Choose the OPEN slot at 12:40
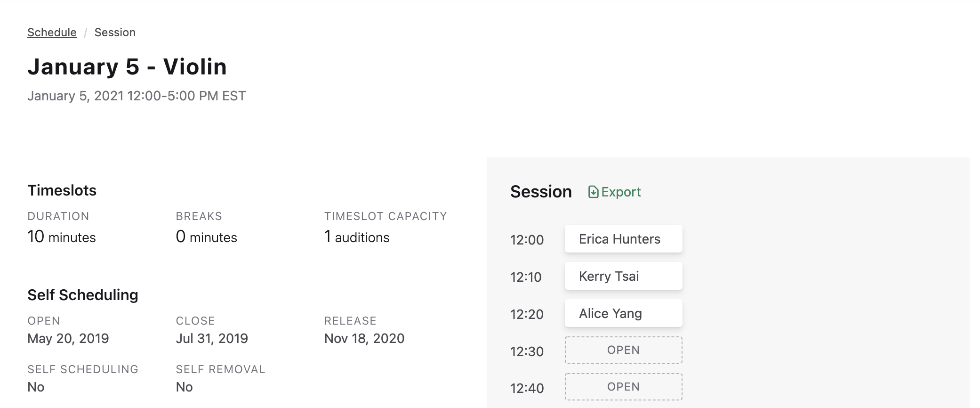 tap(623, 387)
